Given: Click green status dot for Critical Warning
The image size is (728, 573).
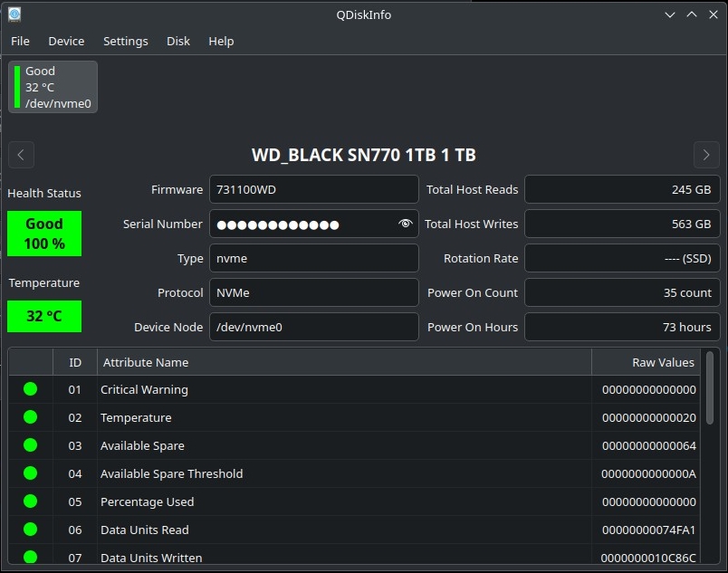Looking at the screenshot, I should 30,389.
